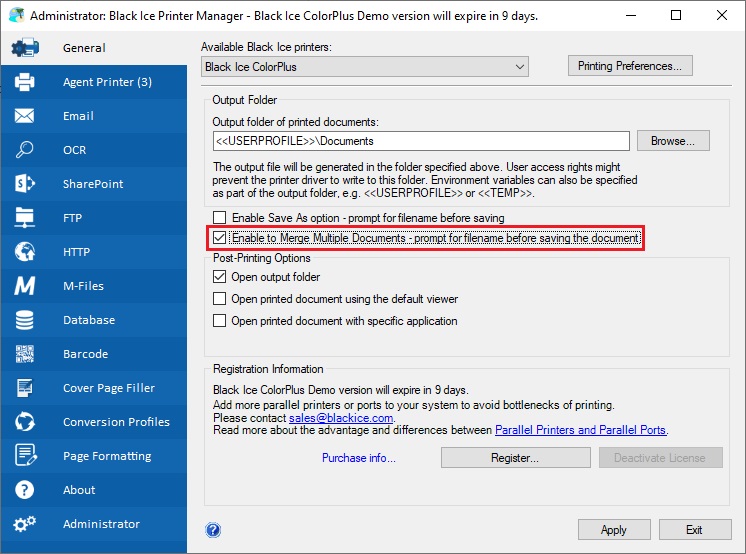This screenshot has width=746, height=554.
Task: Maximize the Printer Manager window
Action: point(676,15)
